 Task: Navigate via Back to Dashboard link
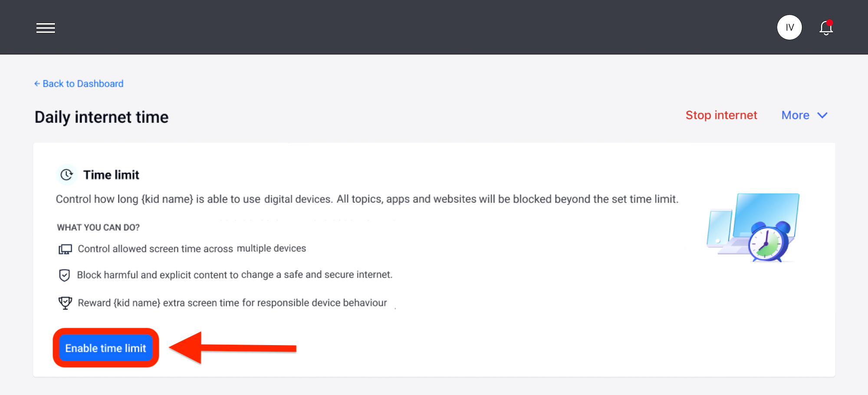pos(82,83)
